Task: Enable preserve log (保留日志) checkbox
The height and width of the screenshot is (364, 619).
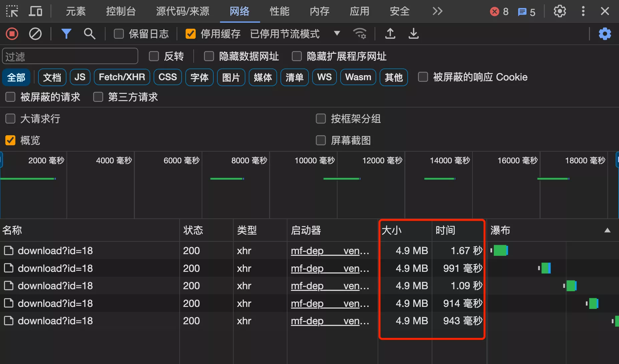Action: pos(119,34)
